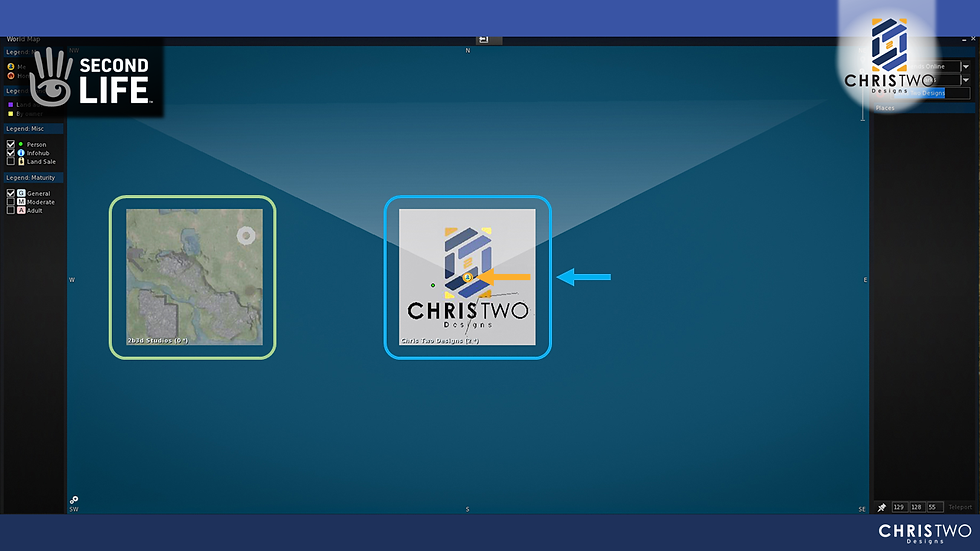Click the Land Sale tag legend icon
Image resolution: width=980 pixels, height=551 pixels.
(x=21, y=161)
